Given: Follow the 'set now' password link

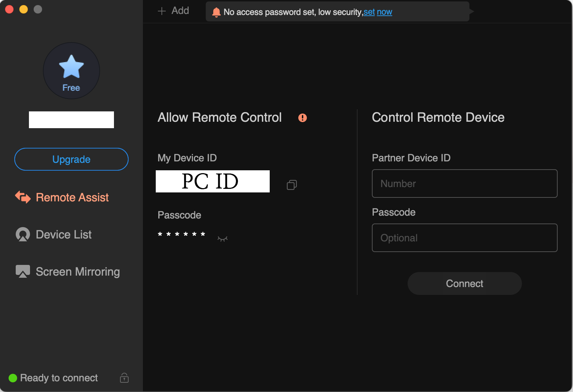Looking at the screenshot, I should 378,12.
